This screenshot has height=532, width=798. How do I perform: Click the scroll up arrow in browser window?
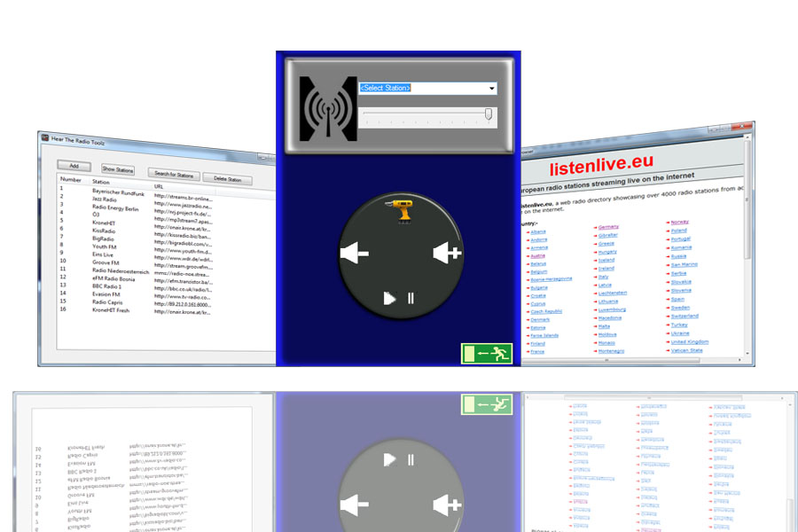pyautogui.click(x=747, y=137)
